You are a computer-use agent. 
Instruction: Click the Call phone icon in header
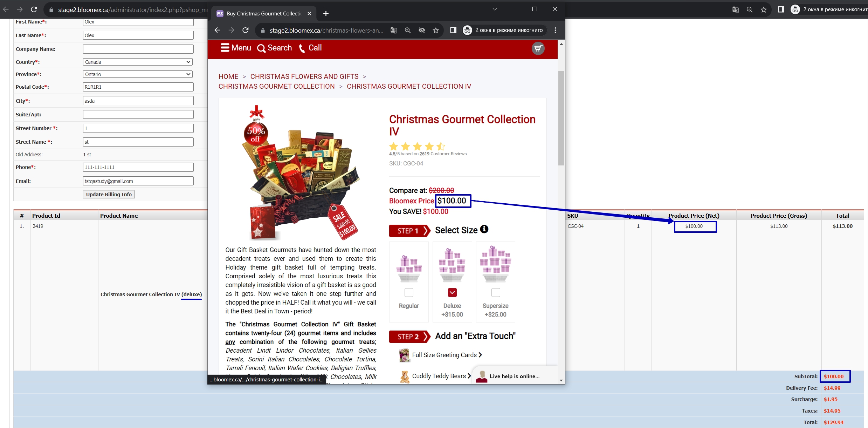(x=310, y=48)
